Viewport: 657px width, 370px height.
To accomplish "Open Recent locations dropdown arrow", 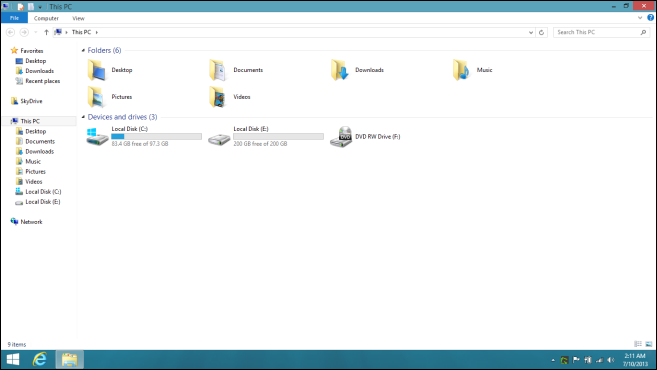I will pyautogui.click(x=36, y=32).
